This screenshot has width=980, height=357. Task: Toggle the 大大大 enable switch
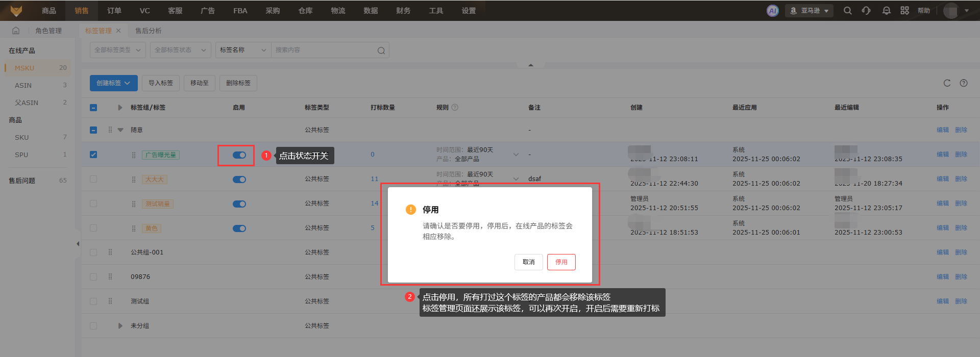pyautogui.click(x=239, y=180)
